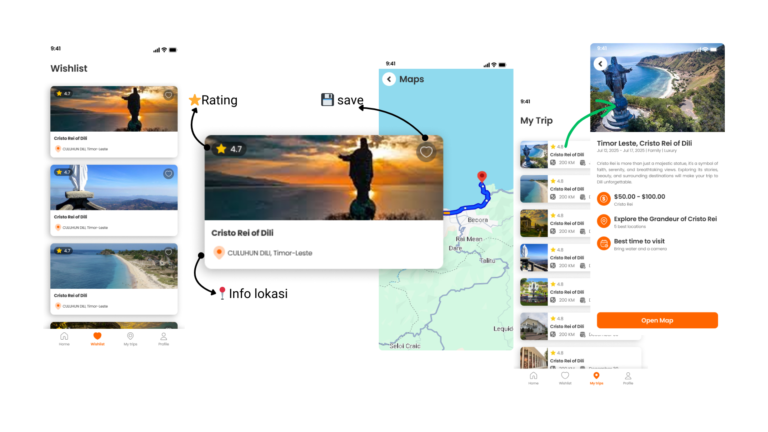Image resolution: width=768 pixels, height=432 pixels.
Task: Tap location pin beside CULUHUN DILI text
Action: (219, 252)
